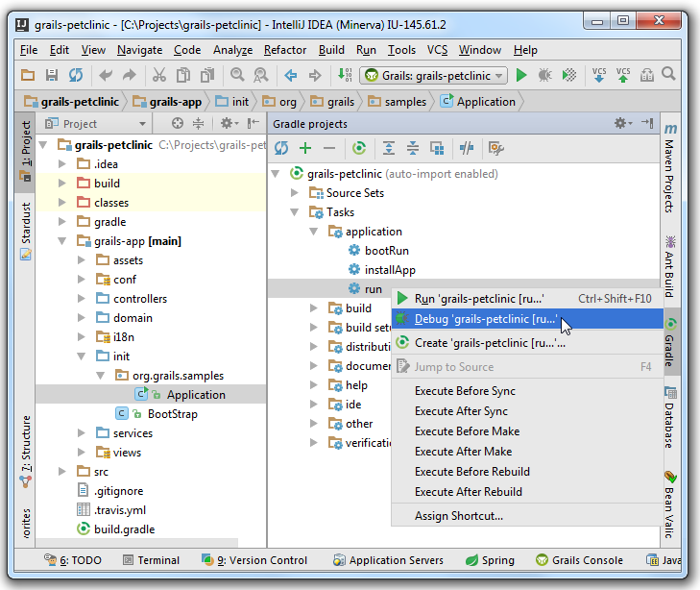Toggle Gradle offline mode button

point(467,148)
